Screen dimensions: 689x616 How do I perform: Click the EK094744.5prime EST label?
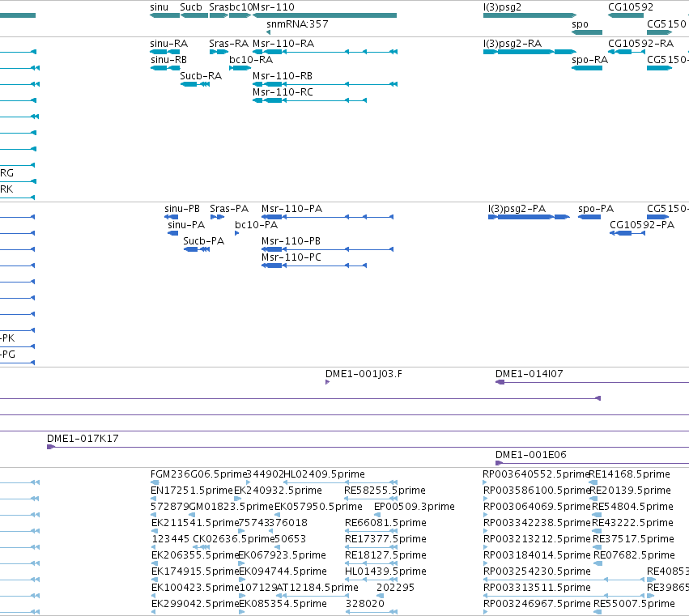[283, 571]
